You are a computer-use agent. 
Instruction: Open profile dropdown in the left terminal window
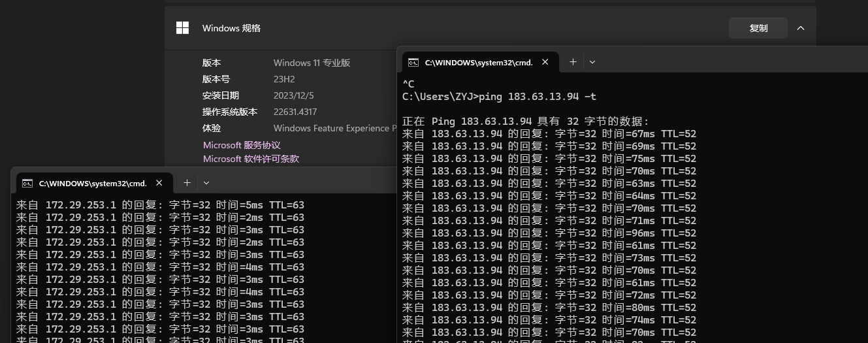206,183
